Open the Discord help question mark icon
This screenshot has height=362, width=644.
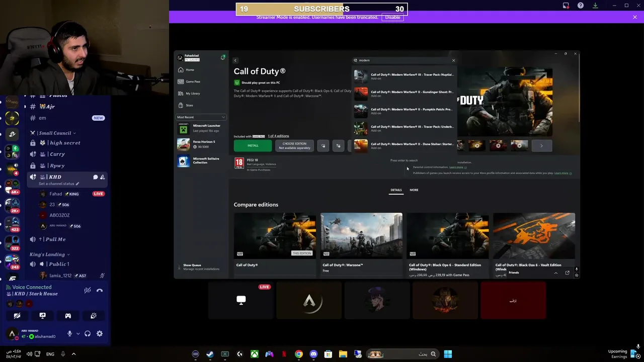(x=581, y=6)
